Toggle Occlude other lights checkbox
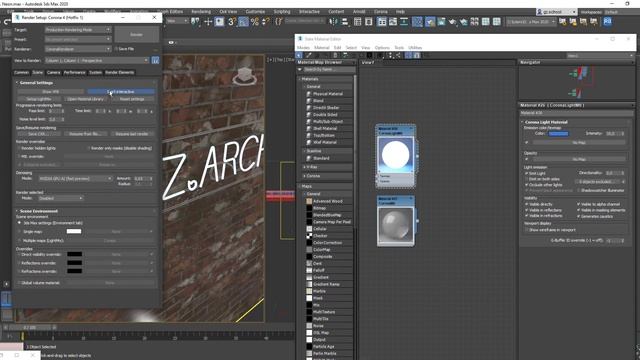 click(x=527, y=185)
